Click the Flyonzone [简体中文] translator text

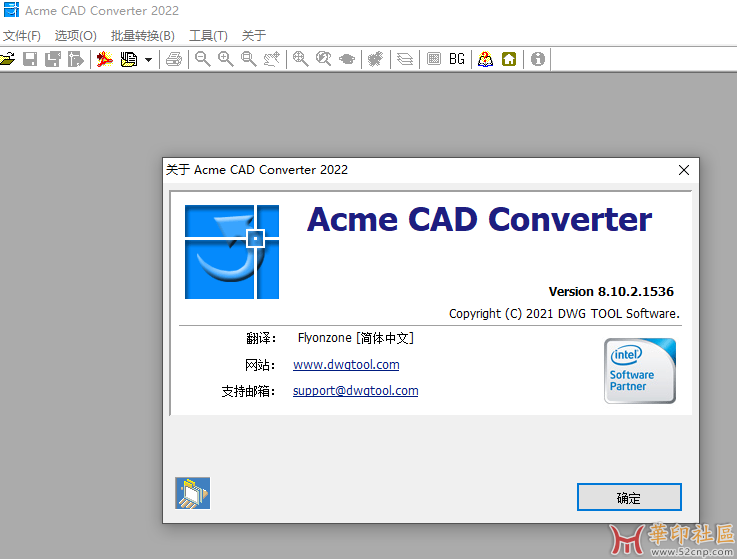[x=356, y=338]
